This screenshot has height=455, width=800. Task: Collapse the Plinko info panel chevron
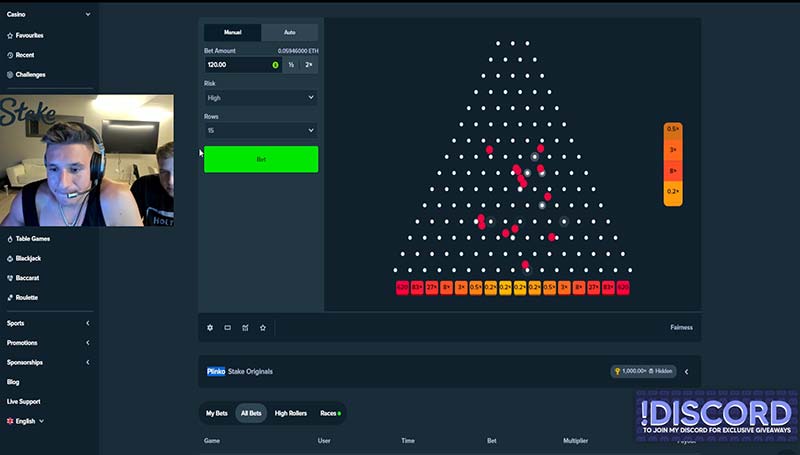pos(687,372)
